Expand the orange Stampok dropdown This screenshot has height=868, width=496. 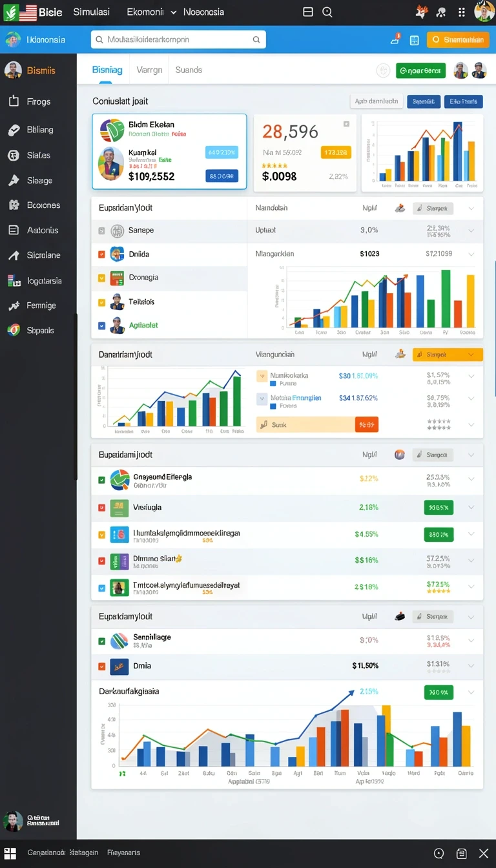coord(448,355)
